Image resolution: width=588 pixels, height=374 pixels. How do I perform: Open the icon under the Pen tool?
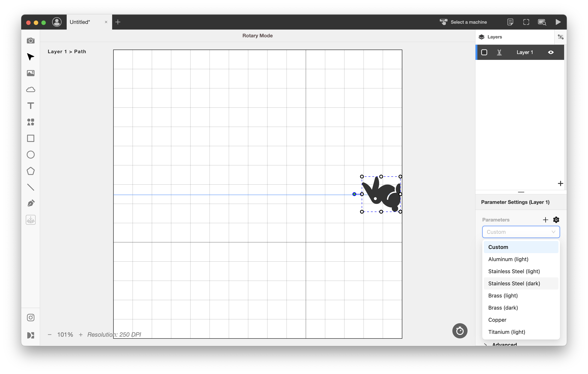tap(30, 220)
